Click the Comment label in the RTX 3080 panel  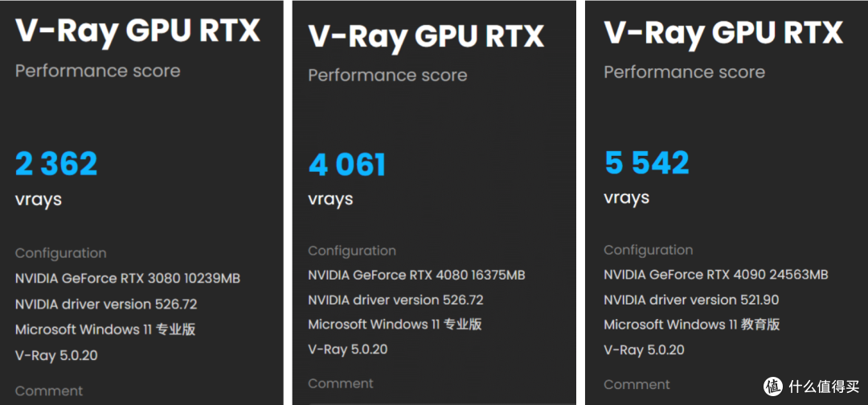49,391
